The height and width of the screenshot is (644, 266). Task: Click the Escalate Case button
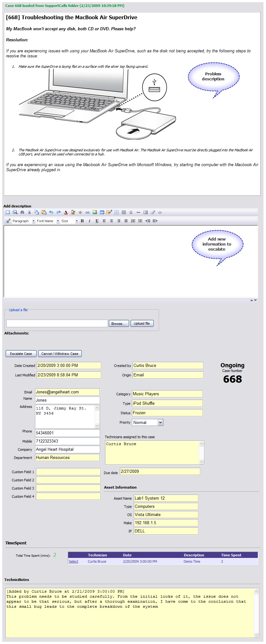[x=21, y=354]
